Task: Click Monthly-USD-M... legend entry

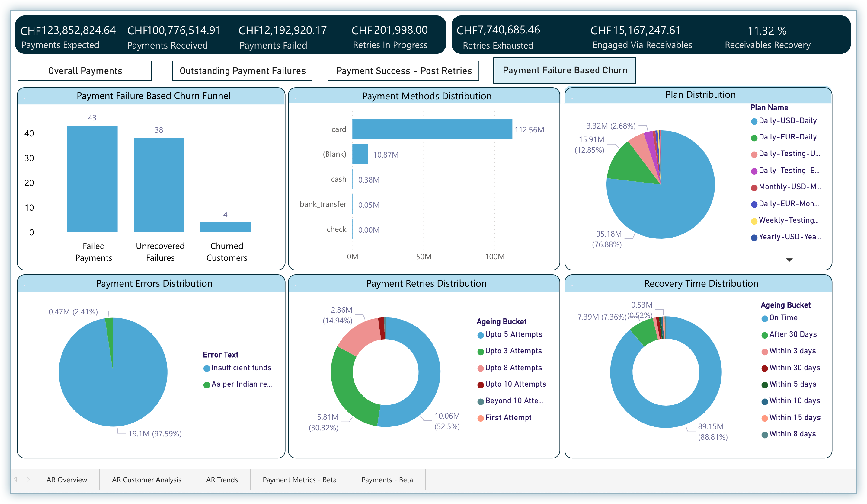Action: (x=785, y=187)
